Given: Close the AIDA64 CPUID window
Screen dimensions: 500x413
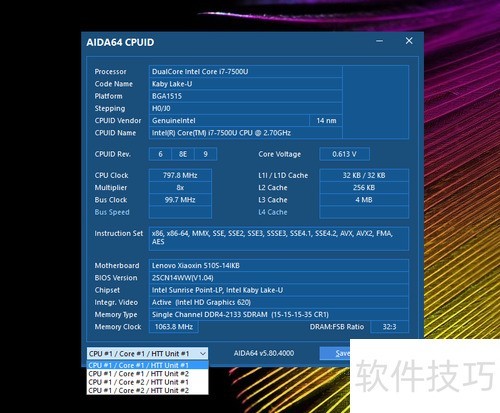Looking at the screenshot, I should (x=409, y=41).
